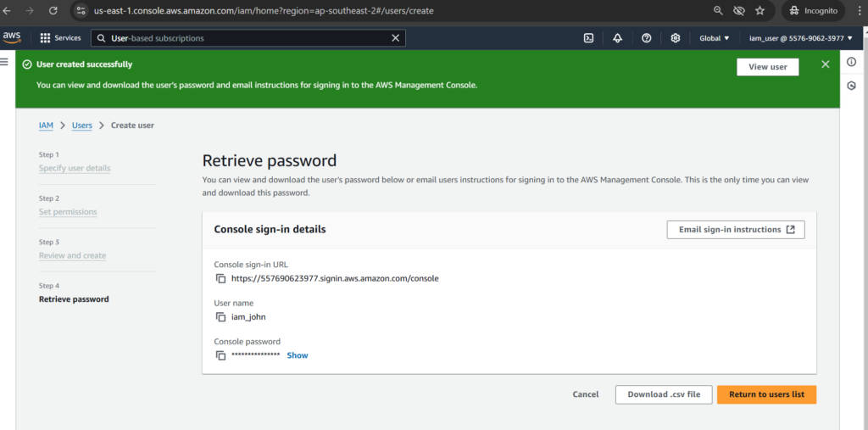Expand the Global region dropdown
868x430 pixels.
[x=714, y=37]
